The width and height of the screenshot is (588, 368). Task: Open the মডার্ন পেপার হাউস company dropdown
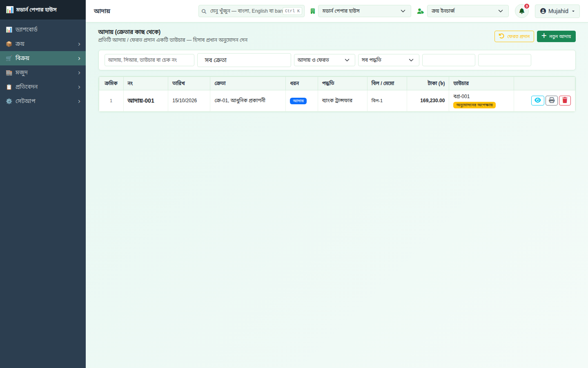tap(365, 11)
